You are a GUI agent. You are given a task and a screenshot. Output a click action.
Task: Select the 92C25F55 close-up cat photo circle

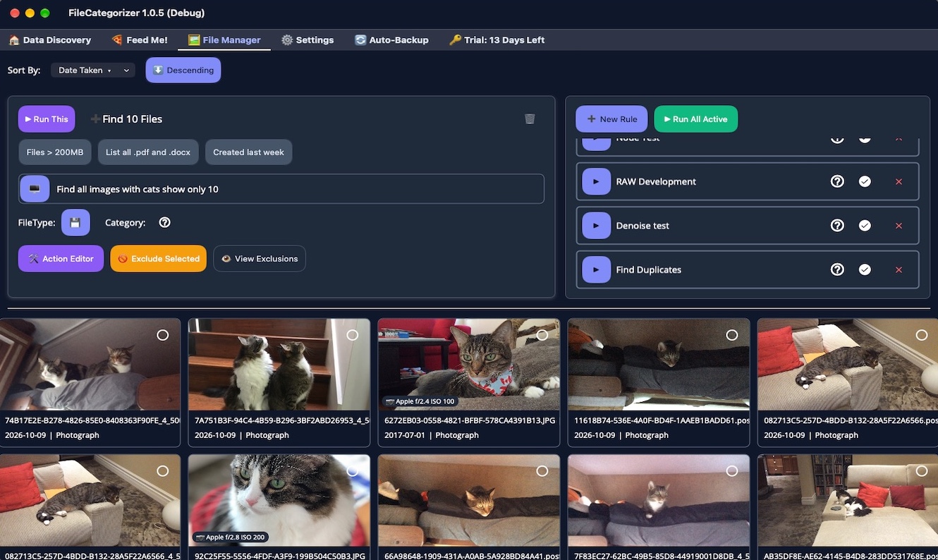pos(353,470)
